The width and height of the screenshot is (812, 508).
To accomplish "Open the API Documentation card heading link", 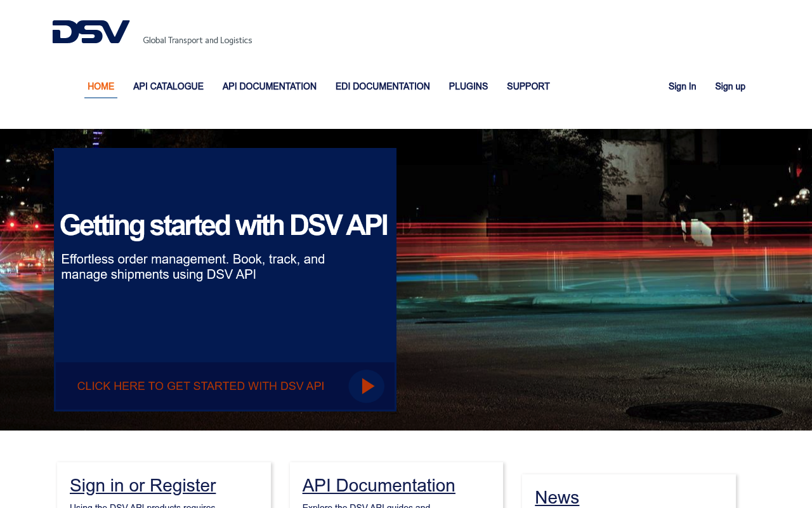I will pyautogui.click(x=379, y=485).
